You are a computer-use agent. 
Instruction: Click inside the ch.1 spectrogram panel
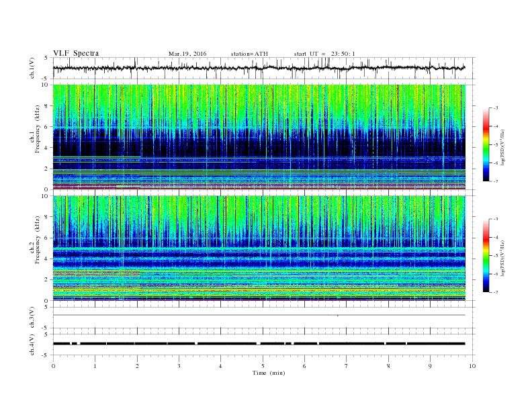coord(259,137)
